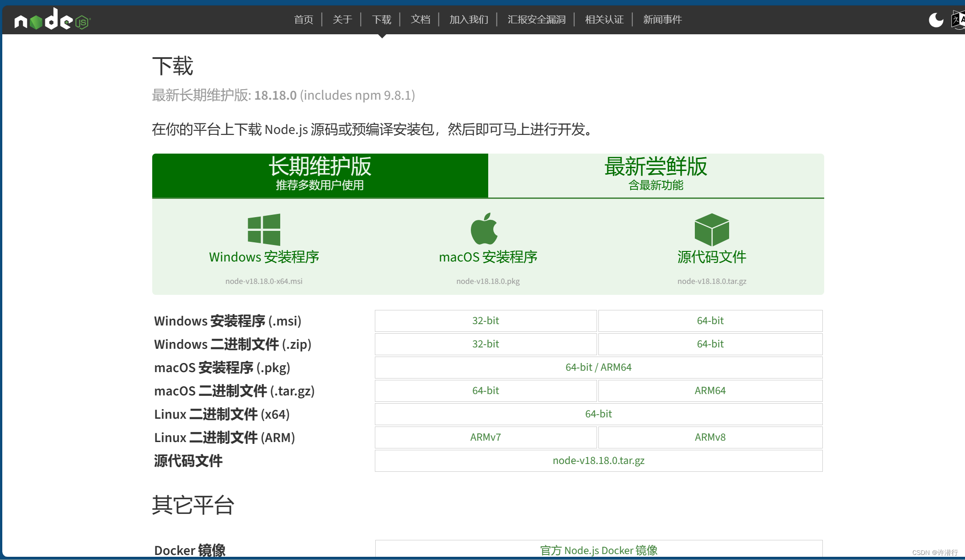Download macOS .tar.gz 64-bit binary
The height and width of the screenshot is (560, 965).
click(x=485, y=391)
